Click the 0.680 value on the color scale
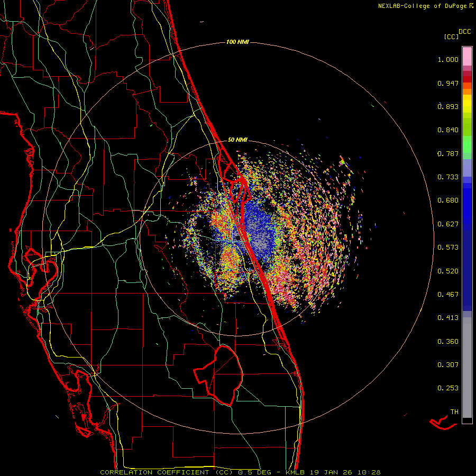This screenshot has height=476, width=476. point(448,200)
